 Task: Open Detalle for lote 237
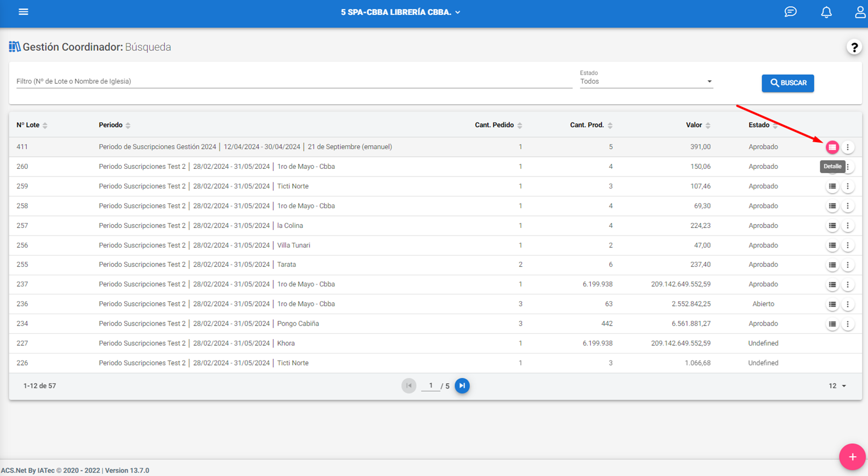pyautogui.click(x=832, y=285)
